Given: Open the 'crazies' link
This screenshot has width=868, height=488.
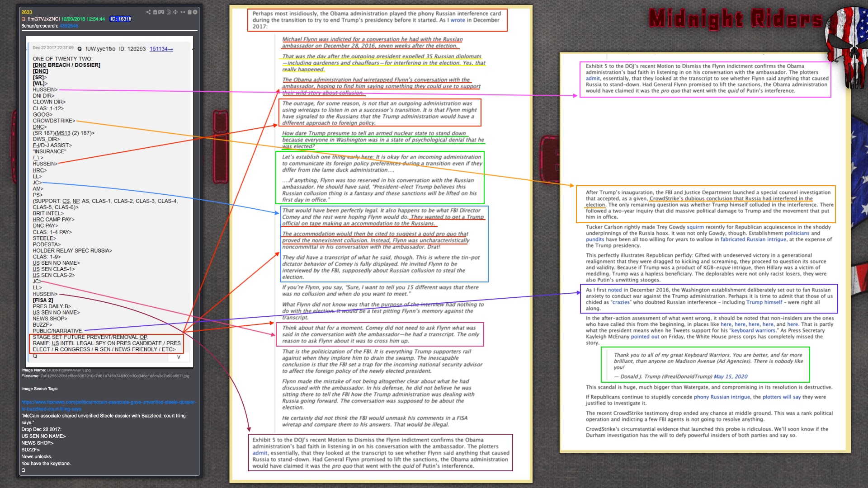Looking at the screenshot, I should [621, 302].
